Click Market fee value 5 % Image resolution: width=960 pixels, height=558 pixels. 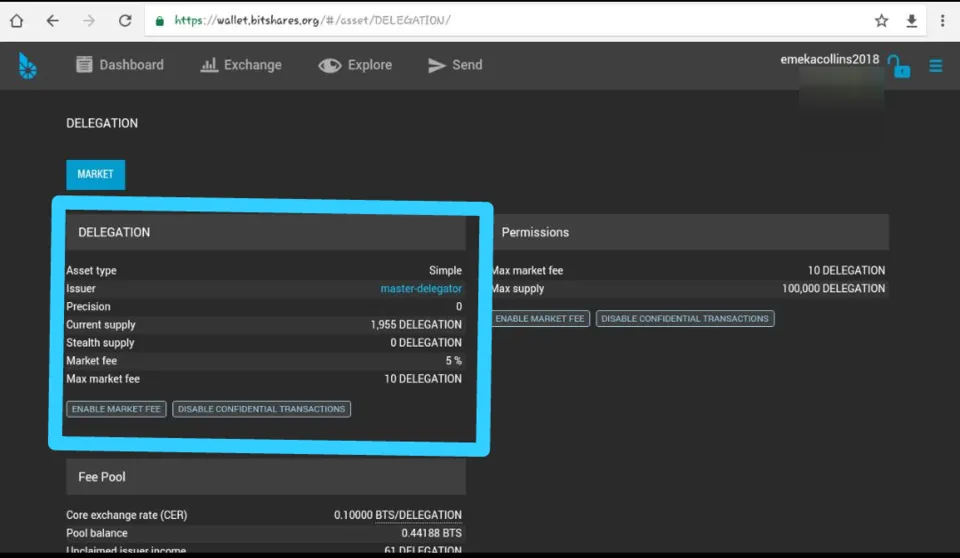tap(454, 361)
